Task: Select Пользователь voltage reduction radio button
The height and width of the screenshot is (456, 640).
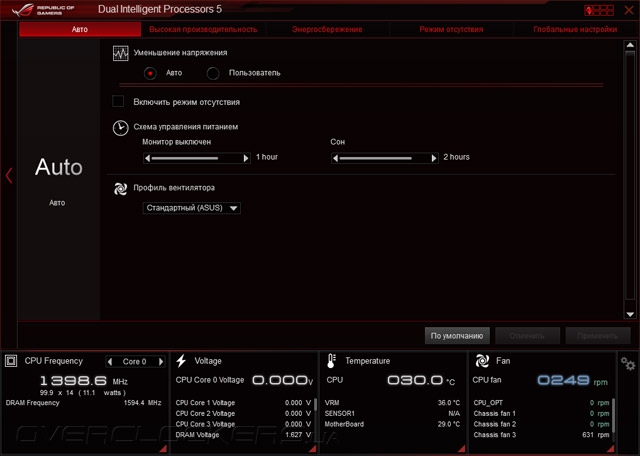Action: point(213,73)
